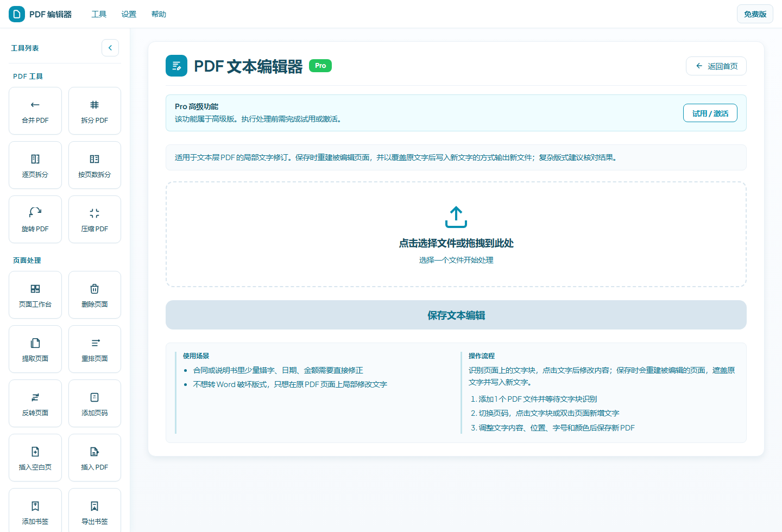This screenshot has width=782, height=532.
Task: Choose the 删除页面 tool
Action: 94,295
